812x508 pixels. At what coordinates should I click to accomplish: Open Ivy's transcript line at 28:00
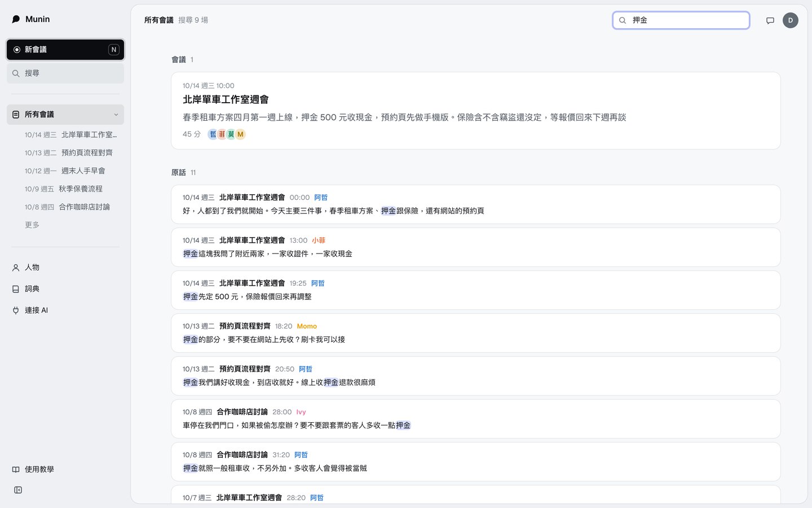476,419
